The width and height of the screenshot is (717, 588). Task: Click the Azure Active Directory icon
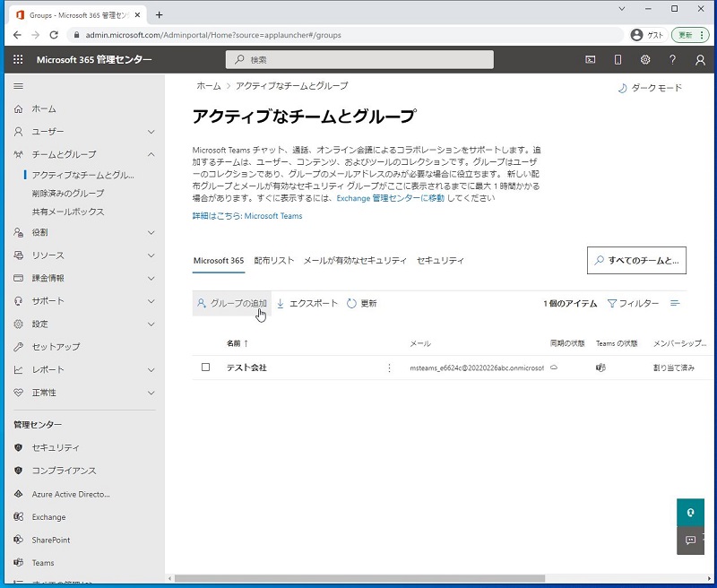(18, 494)
